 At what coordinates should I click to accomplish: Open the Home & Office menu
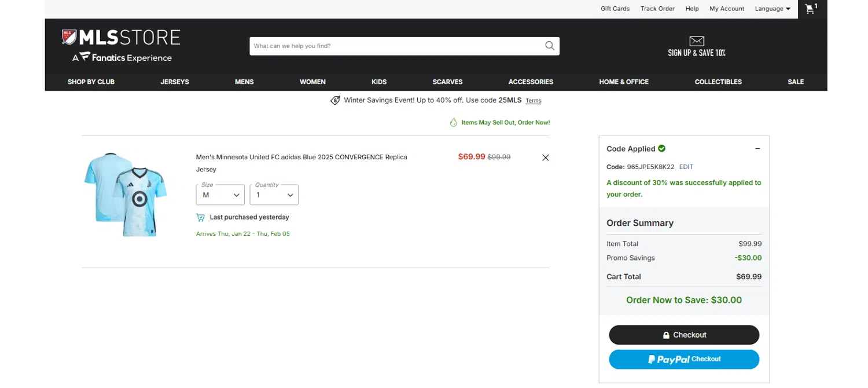point(624,82)
